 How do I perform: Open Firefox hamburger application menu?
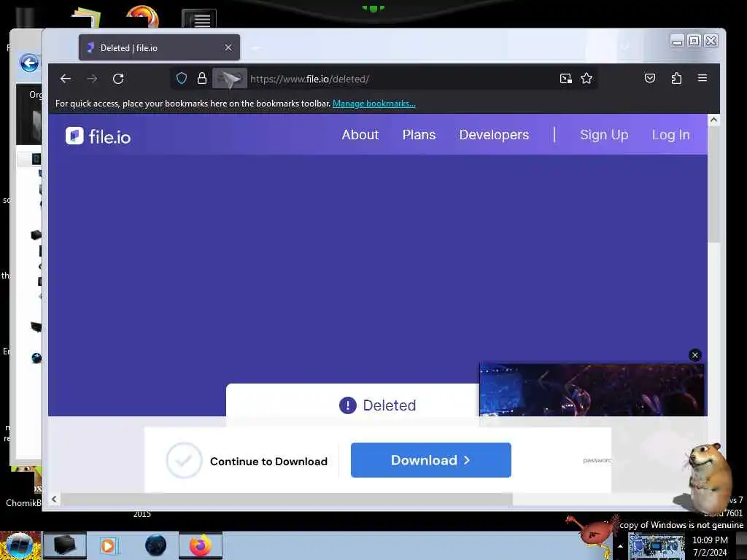click(703, 77)
